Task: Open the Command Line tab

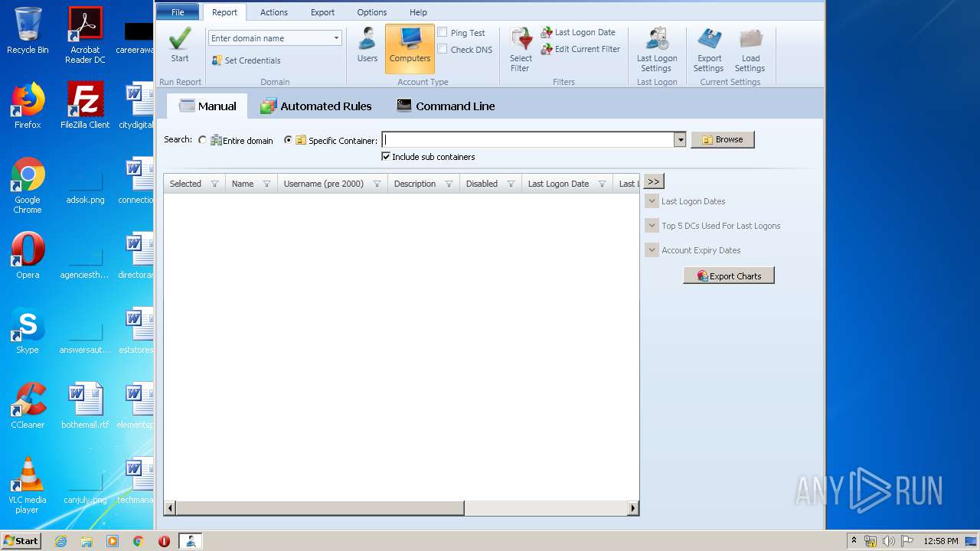Action: (x=445, y=106)
